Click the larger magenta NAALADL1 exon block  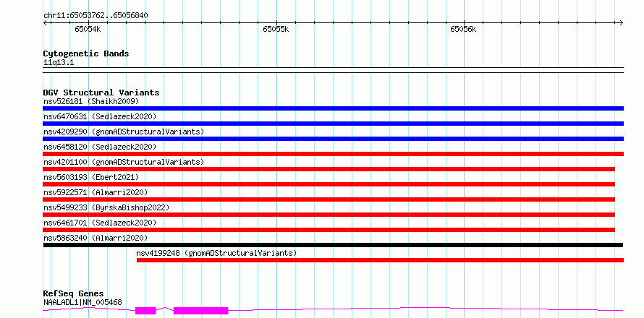201,311
